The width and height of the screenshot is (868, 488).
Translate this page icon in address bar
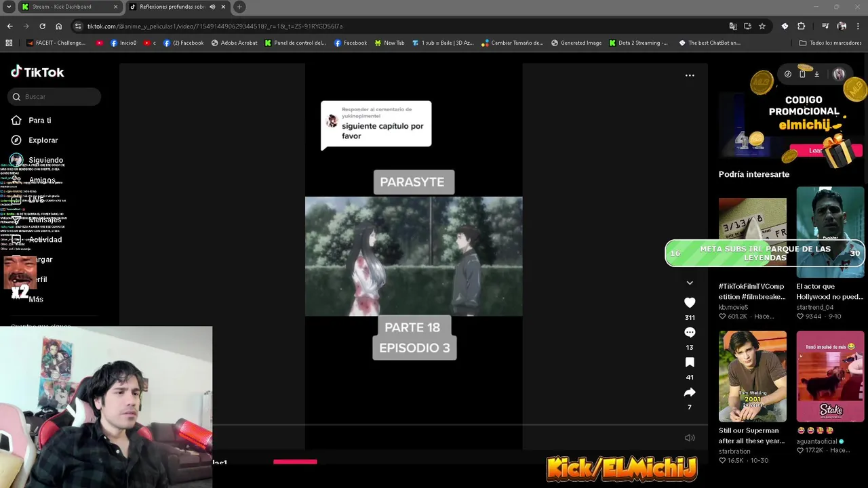tap(733, 26)
